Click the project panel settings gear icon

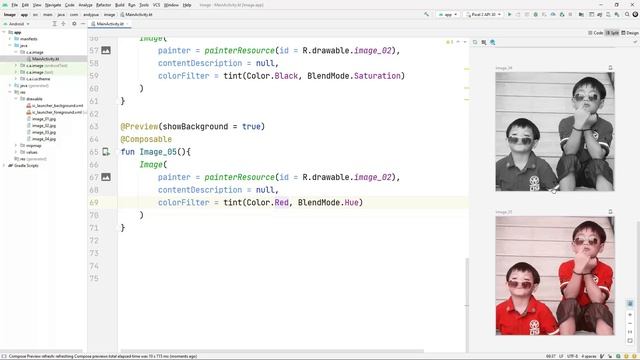pyautogui.click(x=74, y=24)
